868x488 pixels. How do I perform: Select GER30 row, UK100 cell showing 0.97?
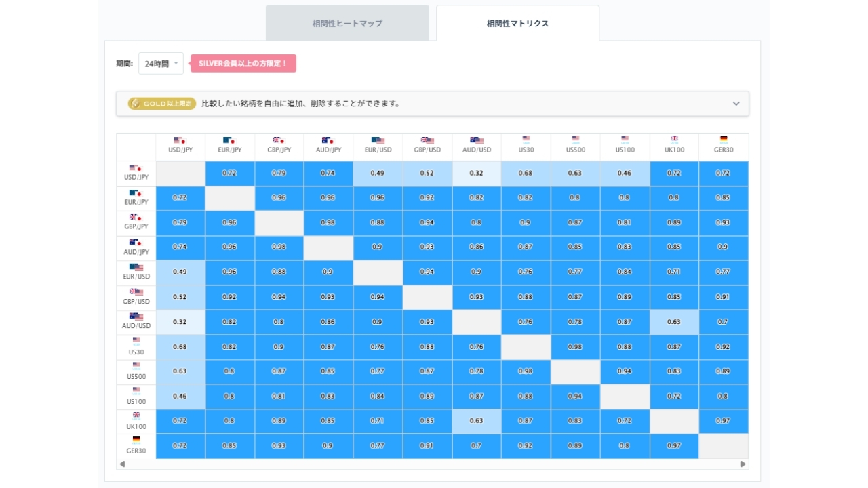674,446
